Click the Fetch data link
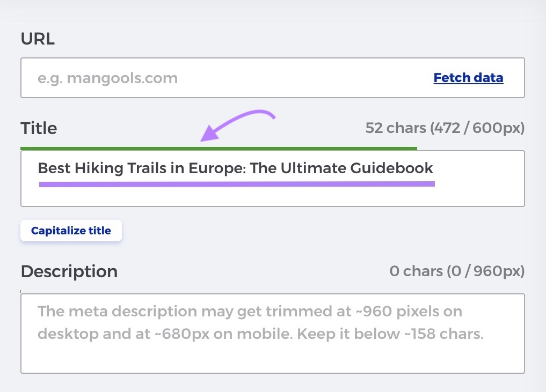546x392 pixels. pos(468,78)
